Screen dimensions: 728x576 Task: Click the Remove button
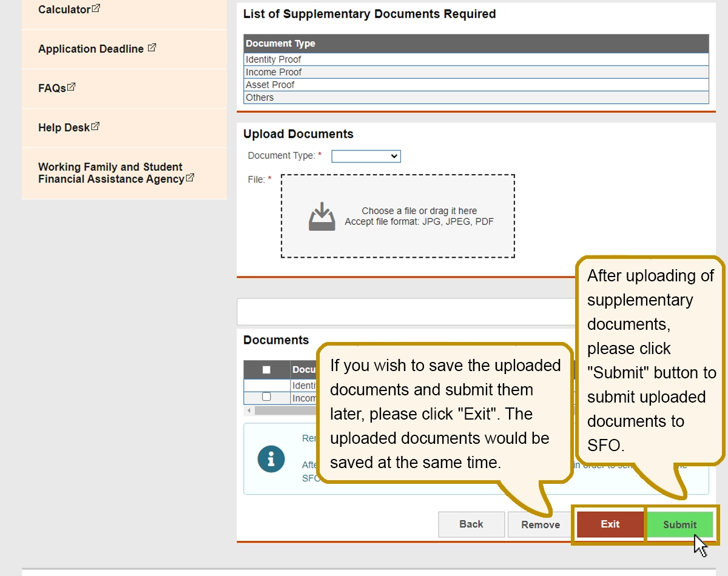541,524
